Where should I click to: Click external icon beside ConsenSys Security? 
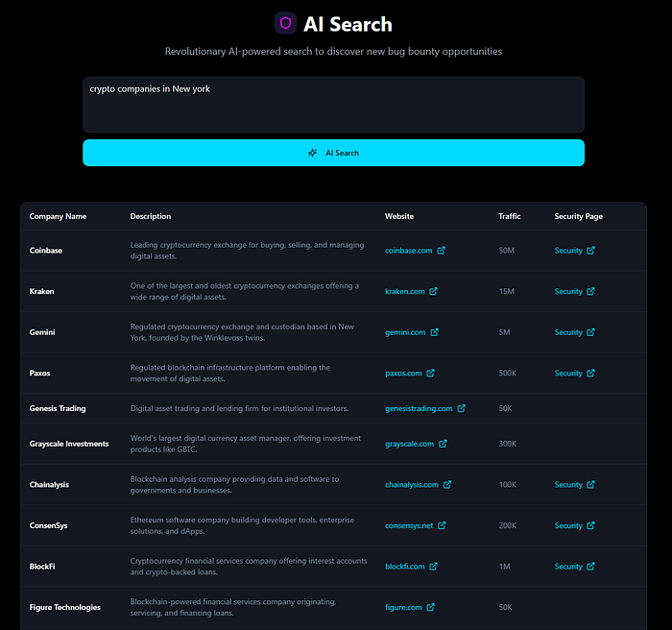click(x=590, y=525)
